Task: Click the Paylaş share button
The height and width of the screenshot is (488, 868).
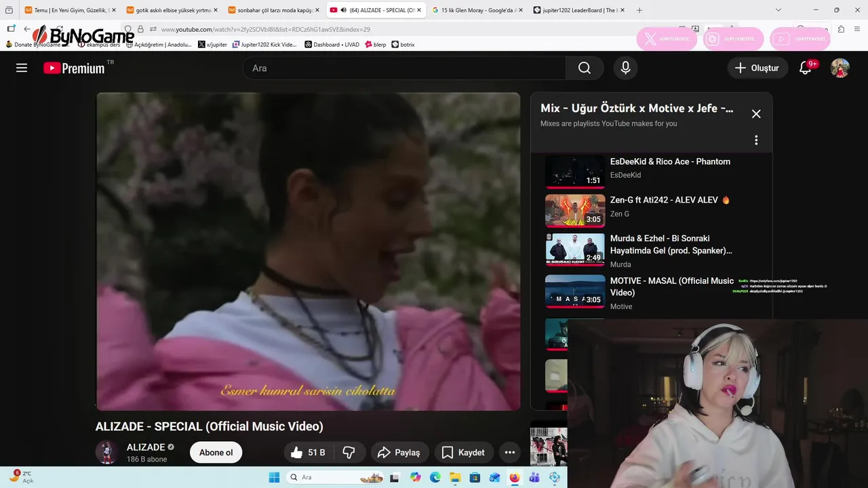Action: (x=399, y=452)
